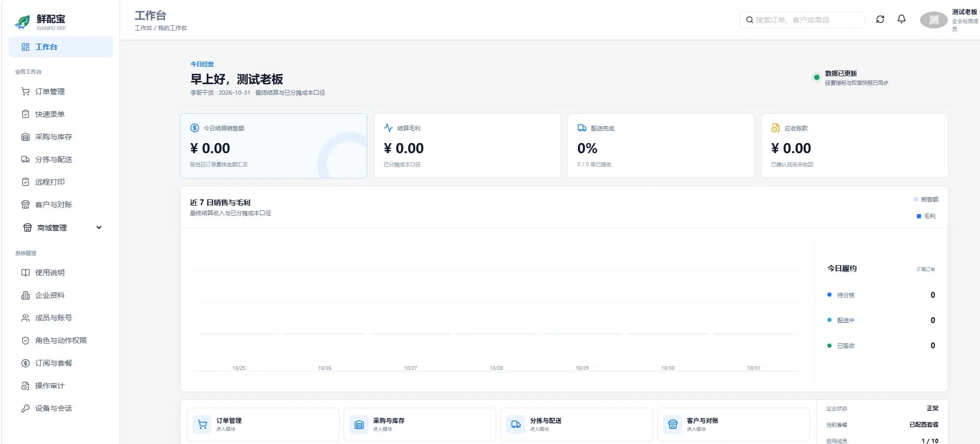
Task: Open 商城管理 menu item
Action: click(x=61, y=227)
